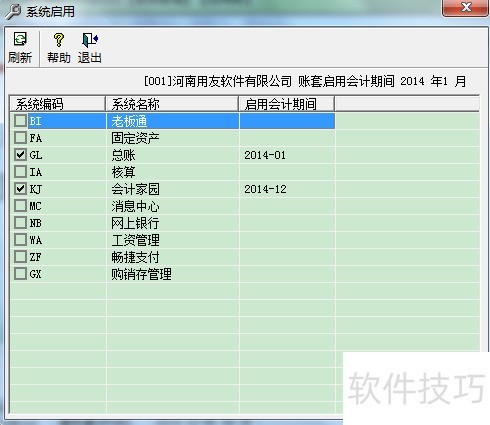Check the MC 消息中心 checkbox
This screenshot has height=425, width=490.
[x=20, y=206]
